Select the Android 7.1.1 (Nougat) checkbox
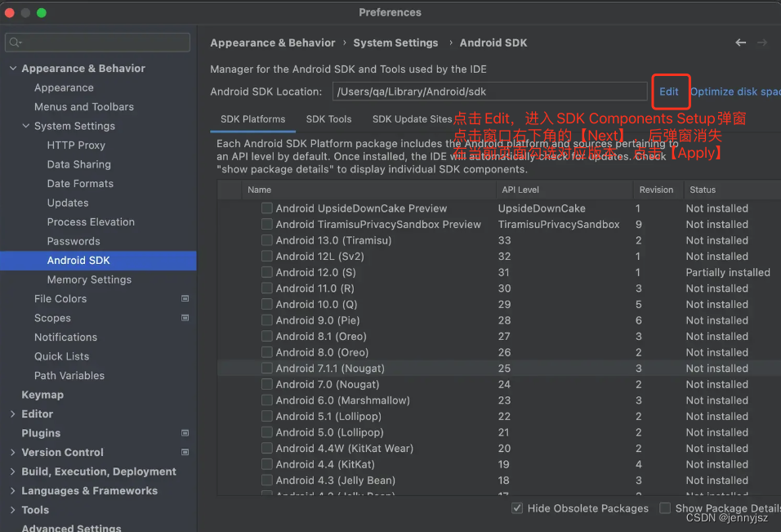The image size is (781, 532). coord(266,369)
